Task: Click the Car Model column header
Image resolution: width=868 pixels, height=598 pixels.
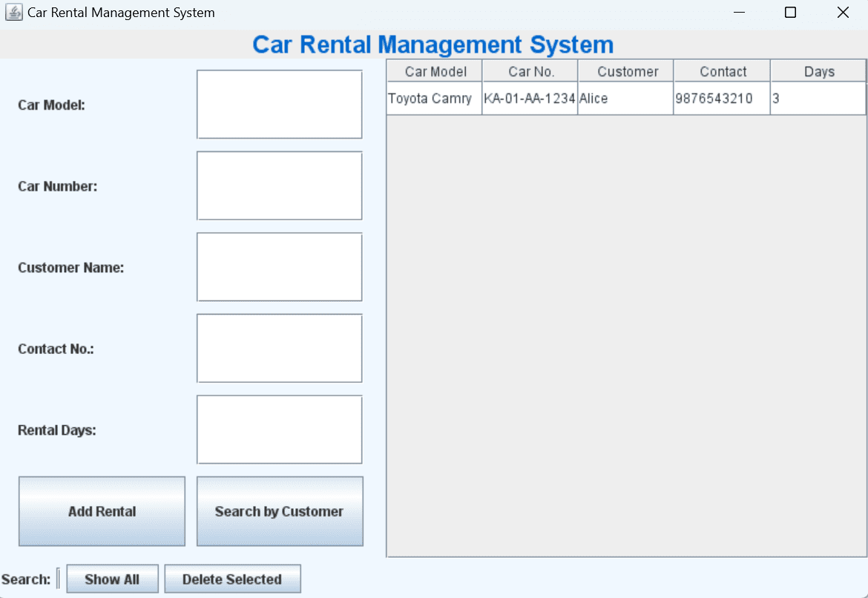Action: click(x=433, y=70)
